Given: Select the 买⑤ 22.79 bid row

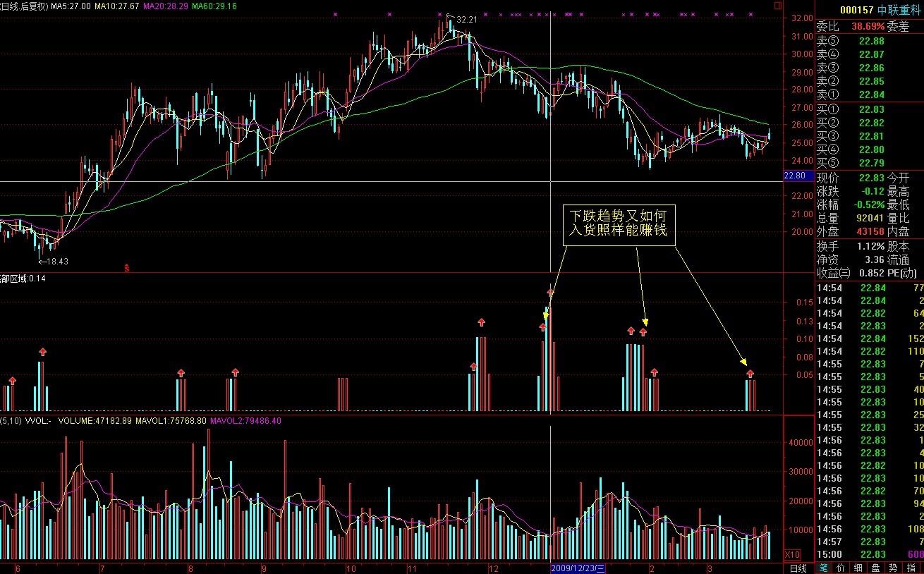Looking at the screenshot, I should pos(869,163).
